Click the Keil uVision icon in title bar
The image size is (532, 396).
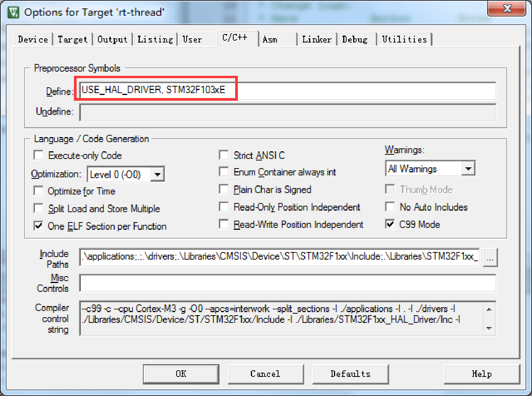[13, 12]
